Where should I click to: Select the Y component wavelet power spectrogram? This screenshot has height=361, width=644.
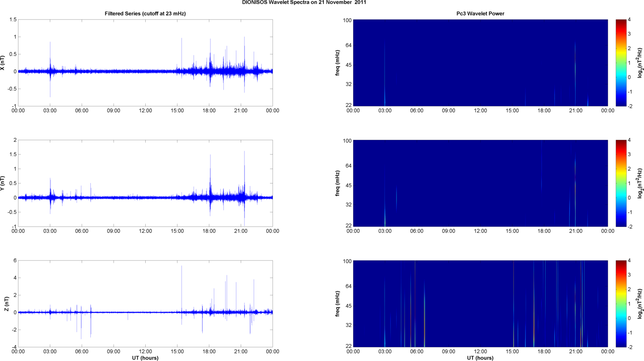tap(480, 183)
